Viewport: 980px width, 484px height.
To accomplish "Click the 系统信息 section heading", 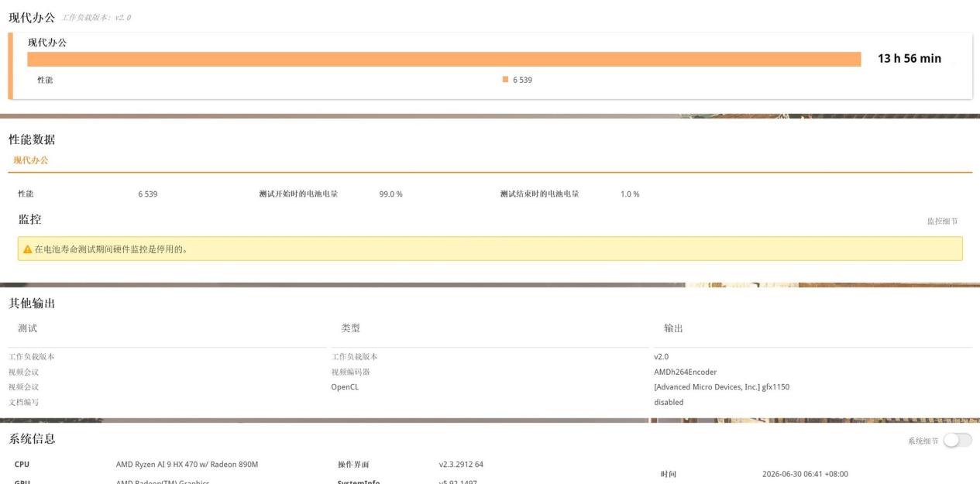I will [32, 439].
